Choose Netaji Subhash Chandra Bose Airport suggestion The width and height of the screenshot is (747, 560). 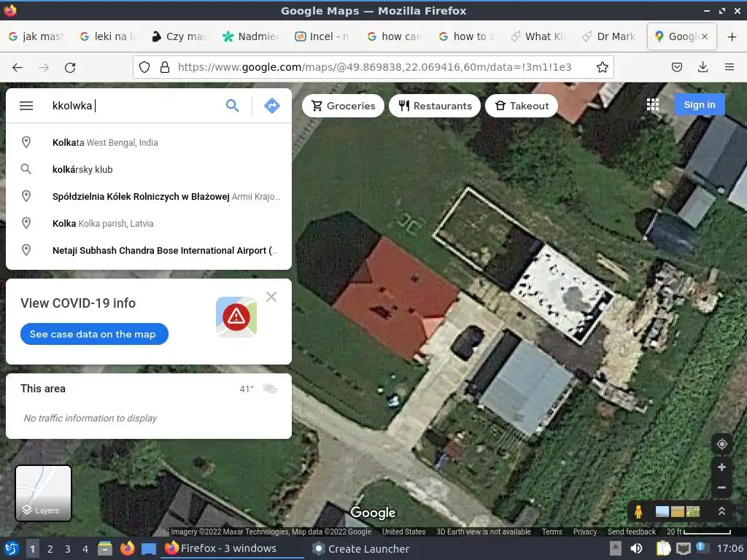click(149, 251)
